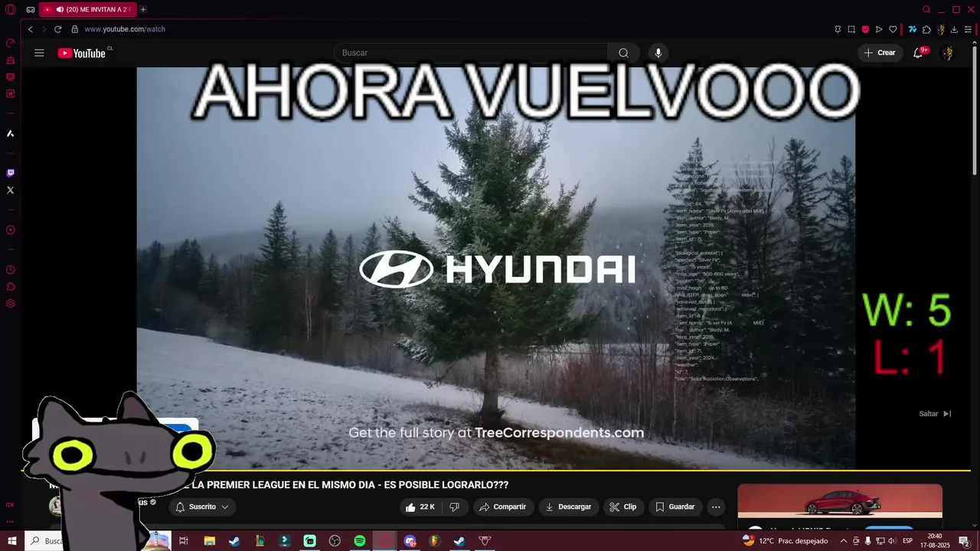980x551 pixels.
Task: Click the send arrow icon in address bar
Action: click(x=879, y=29)
